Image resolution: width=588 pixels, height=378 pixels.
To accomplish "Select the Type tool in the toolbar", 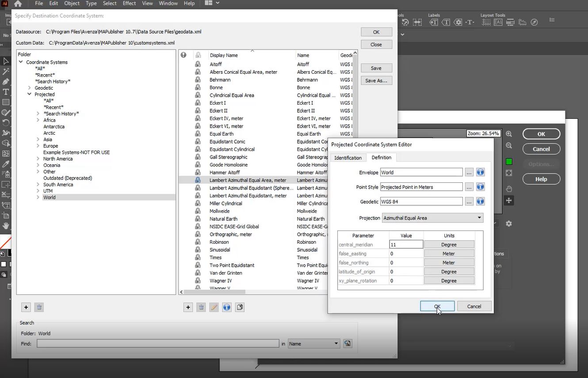I will point(6,92).
